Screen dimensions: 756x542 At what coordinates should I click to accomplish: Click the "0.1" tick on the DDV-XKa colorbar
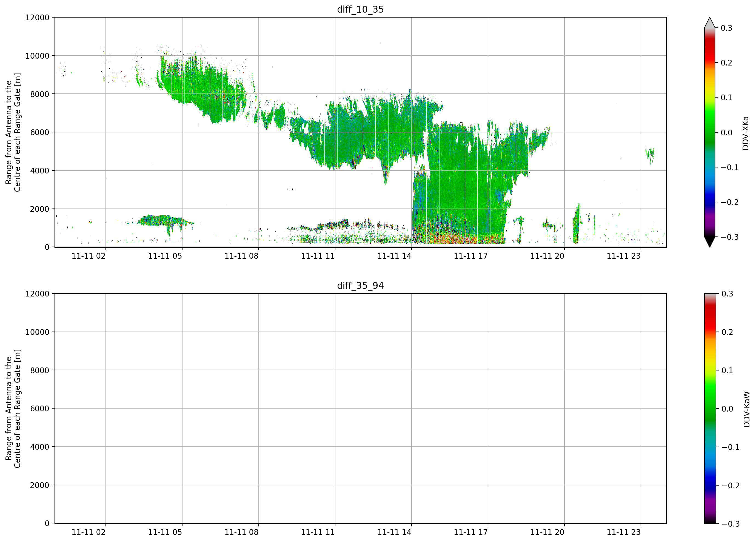click(727, 98)
